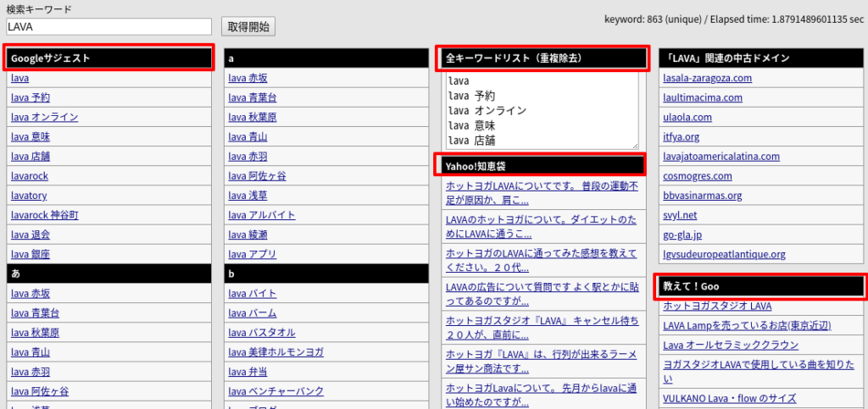Click inside the 全キーワードリスト text area
Viewport: 868px width, 409px height.
[542, 111]
